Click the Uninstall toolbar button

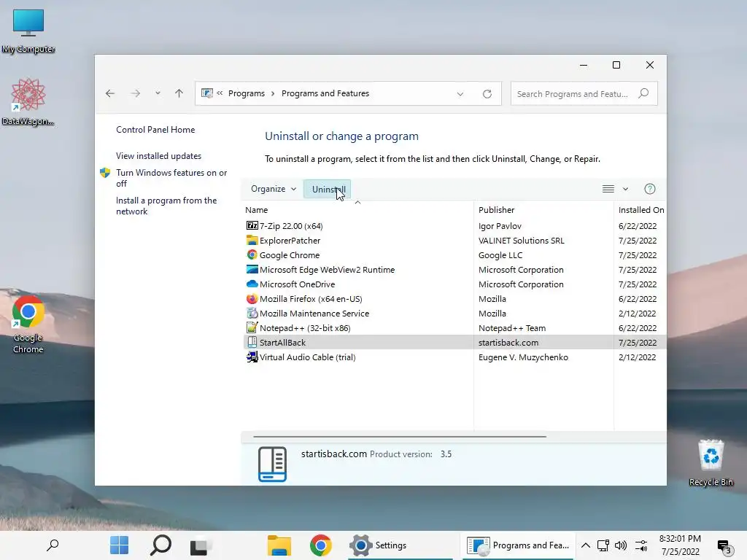pos(328,189)
